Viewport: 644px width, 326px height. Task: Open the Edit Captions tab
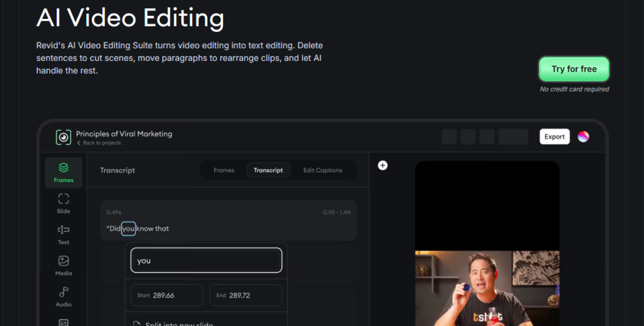coord(323,170)
